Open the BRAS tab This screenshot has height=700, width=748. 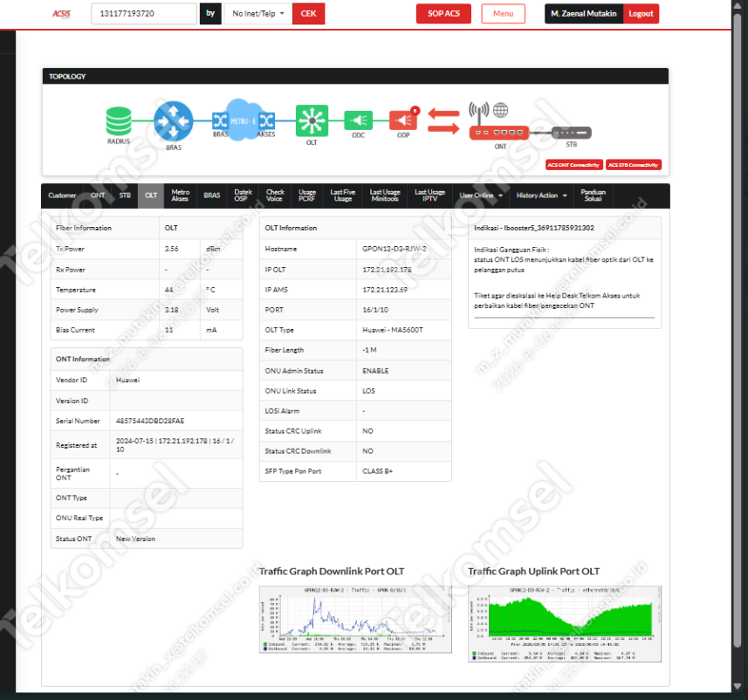(x=212, y=196)
